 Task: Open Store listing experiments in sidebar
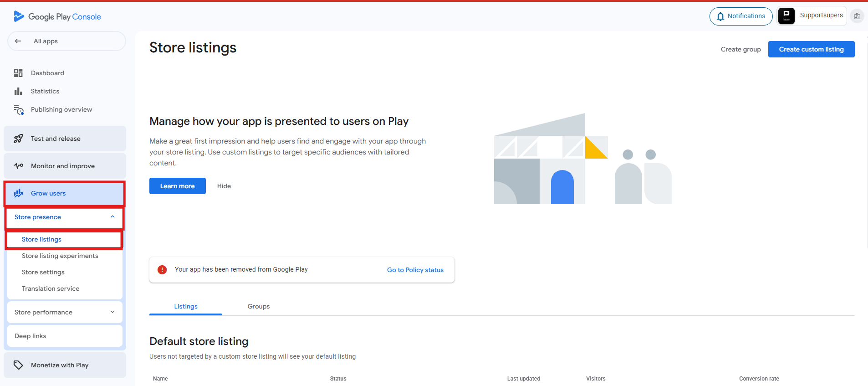pyautogui.click(x=60, y=256)
